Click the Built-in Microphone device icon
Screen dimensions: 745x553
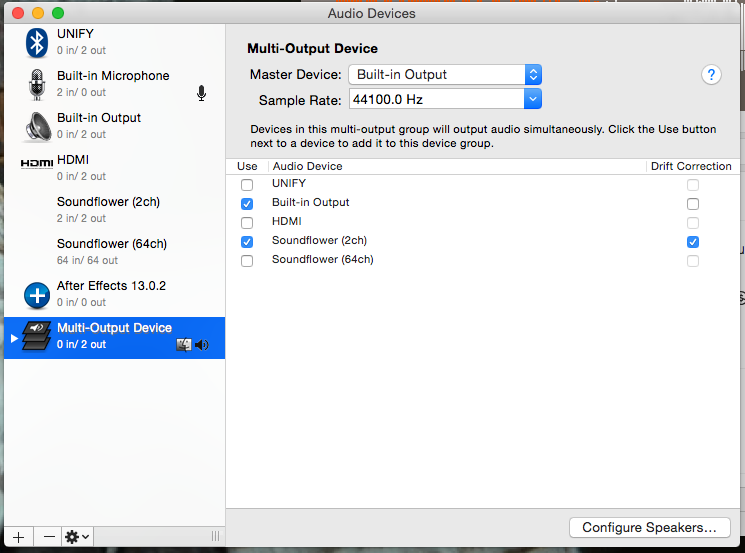point(37,85)
